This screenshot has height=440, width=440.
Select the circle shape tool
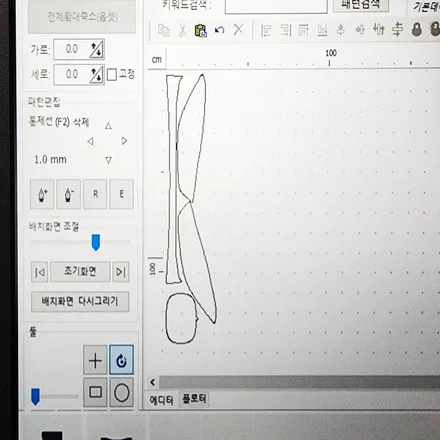click(122, 392)
